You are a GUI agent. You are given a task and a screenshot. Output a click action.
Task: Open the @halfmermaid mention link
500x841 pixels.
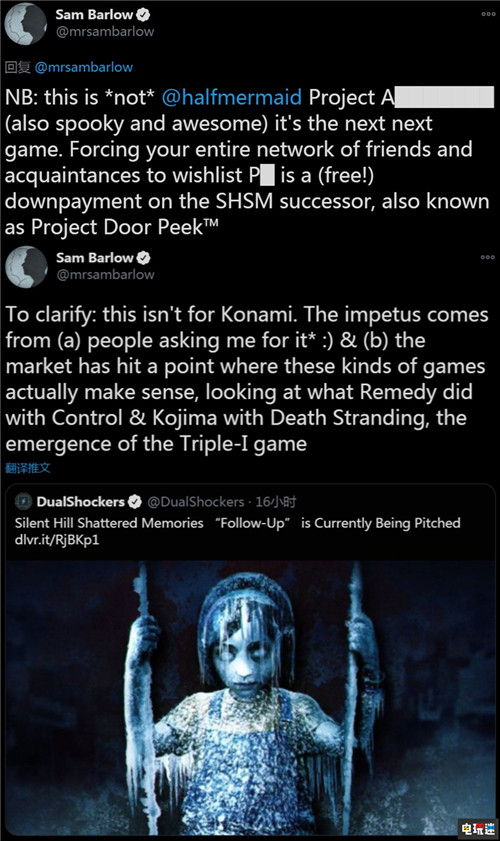click(x=231, y=98)
